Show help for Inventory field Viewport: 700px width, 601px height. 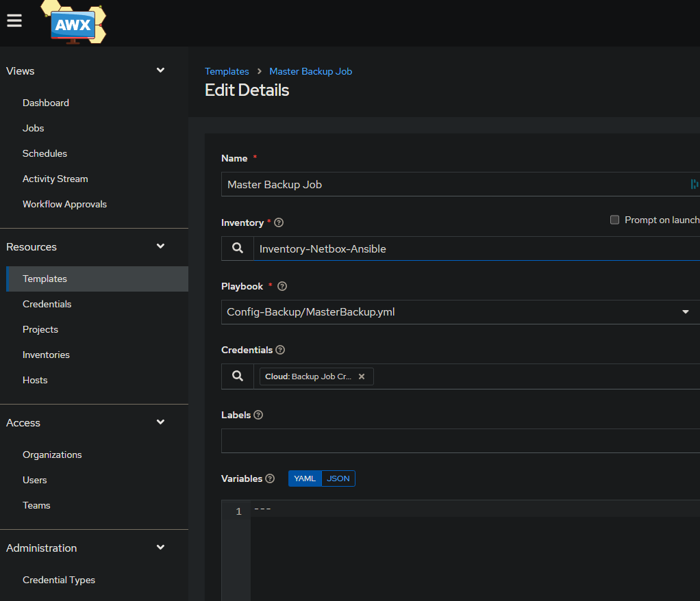click(279, 222)
